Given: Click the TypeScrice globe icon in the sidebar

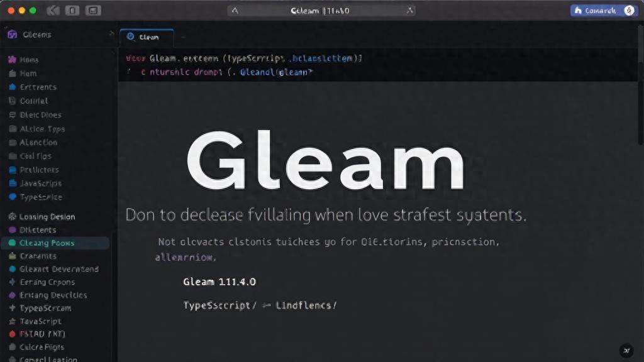Looking at the screenshot, I should pos(13,197).
